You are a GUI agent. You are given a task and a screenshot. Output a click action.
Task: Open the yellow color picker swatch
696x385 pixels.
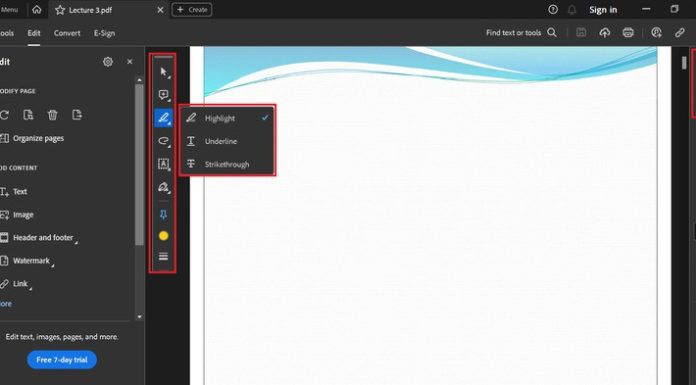(x=163, y=236)
